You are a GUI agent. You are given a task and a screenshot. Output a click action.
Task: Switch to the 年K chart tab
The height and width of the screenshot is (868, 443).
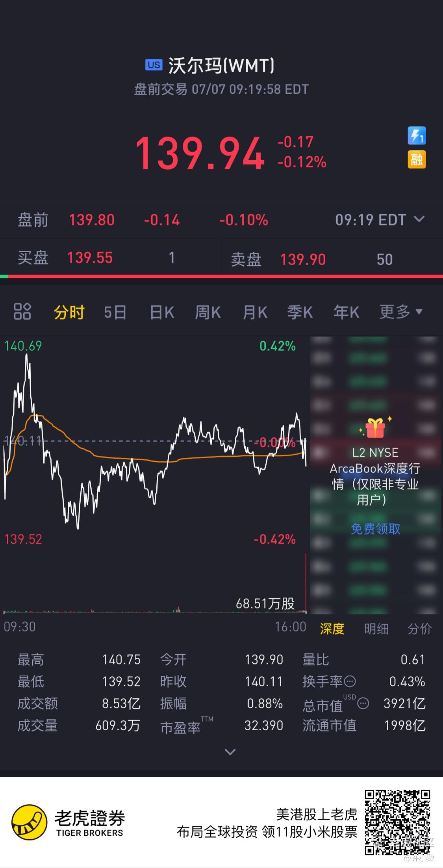click(347, 312)
